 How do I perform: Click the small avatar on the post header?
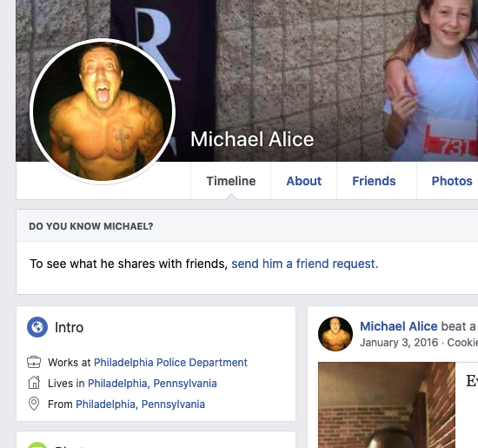coord(335,334)
